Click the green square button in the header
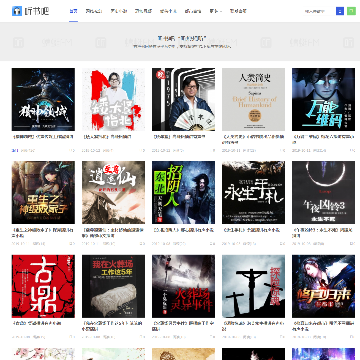Viewport: 360px width, 360px height. (x=351, y=11)
